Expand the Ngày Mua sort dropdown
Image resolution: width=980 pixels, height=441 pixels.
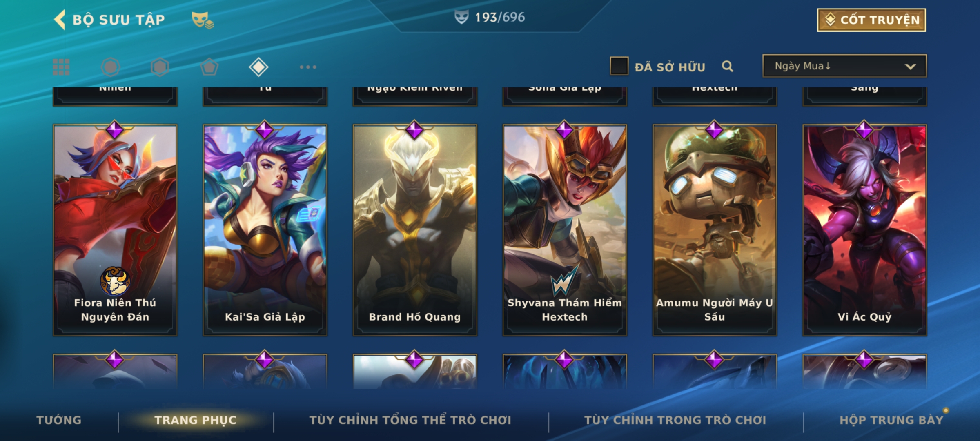tap(844, 66)
